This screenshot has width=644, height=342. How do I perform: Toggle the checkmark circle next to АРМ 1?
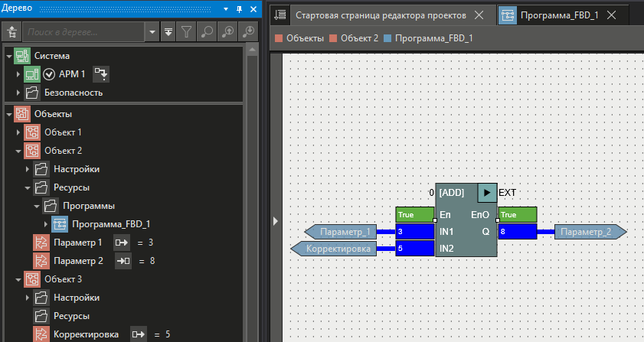coord(49,74)
